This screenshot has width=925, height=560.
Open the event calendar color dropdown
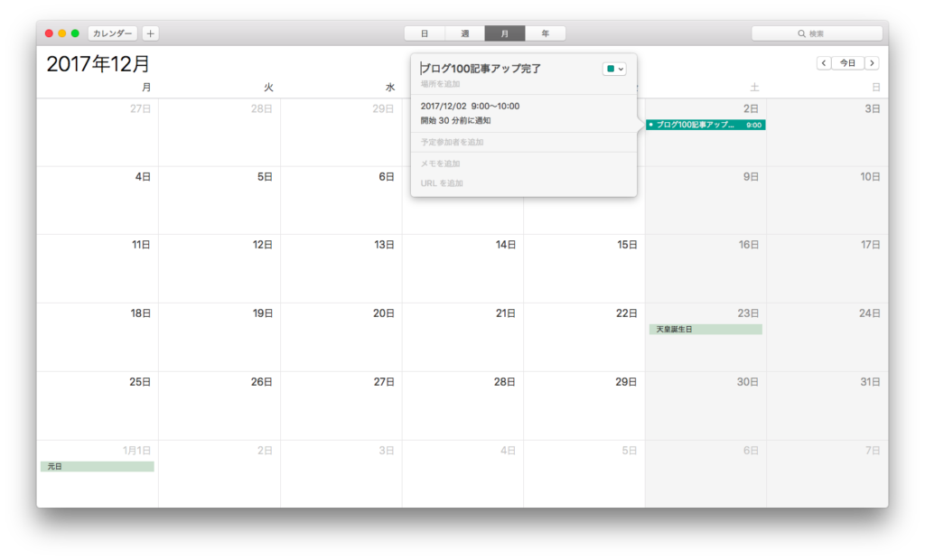point(614,69)
